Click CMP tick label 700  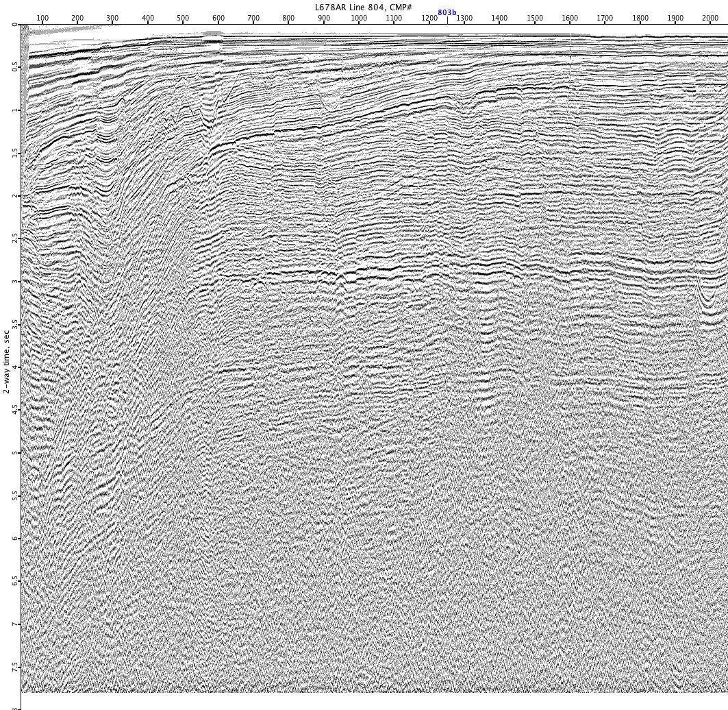[253, 19]
